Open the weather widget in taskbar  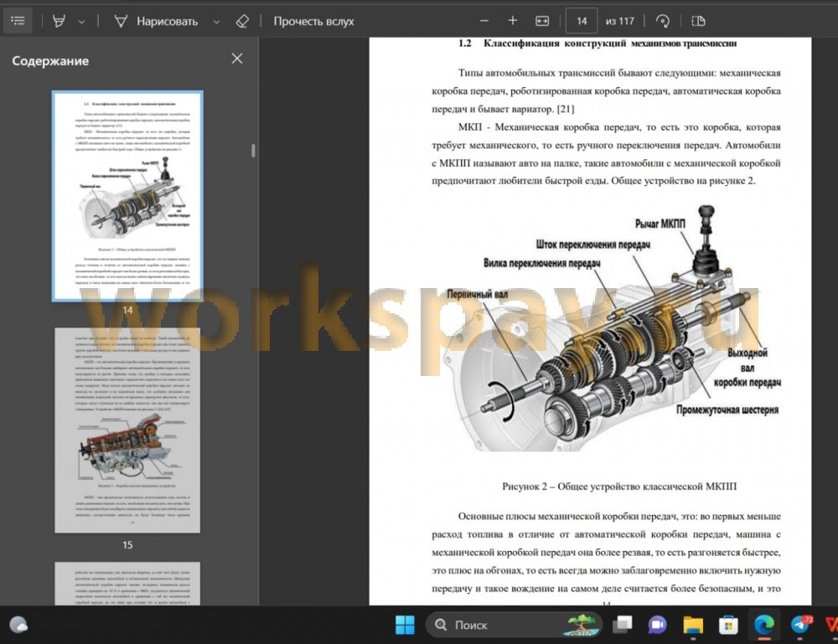[18, 624]
